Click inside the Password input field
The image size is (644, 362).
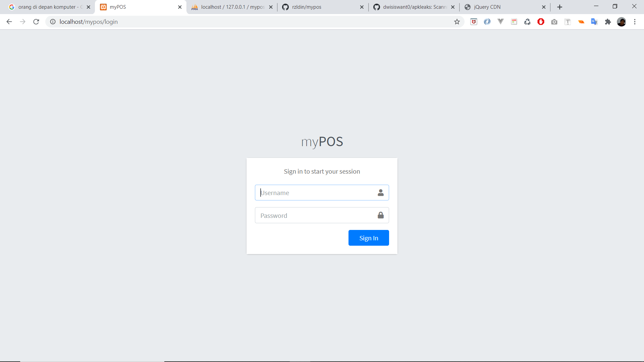point(315,215)
